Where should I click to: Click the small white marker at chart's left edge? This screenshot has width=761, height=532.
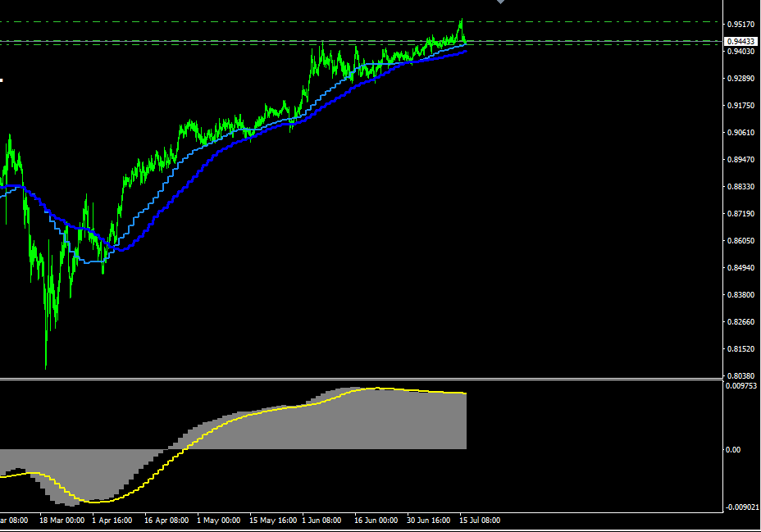[x=2, y=80]
